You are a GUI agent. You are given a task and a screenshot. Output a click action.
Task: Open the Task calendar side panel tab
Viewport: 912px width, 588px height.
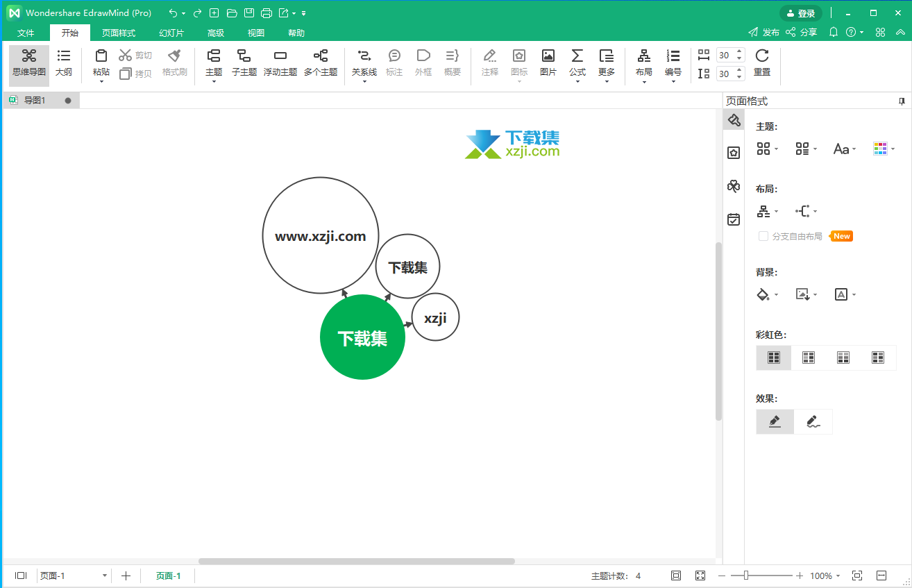tap(734, 219)
